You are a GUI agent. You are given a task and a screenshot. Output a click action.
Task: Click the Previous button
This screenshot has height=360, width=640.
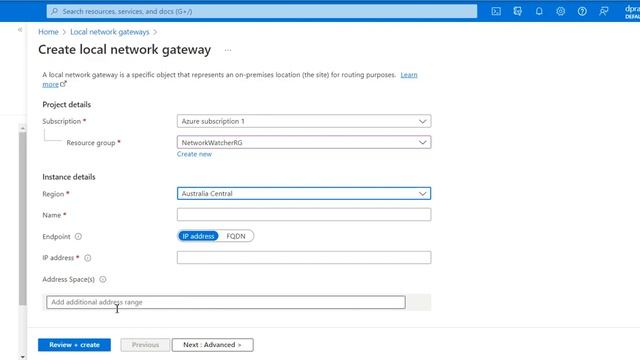click(x=145, y=345)
